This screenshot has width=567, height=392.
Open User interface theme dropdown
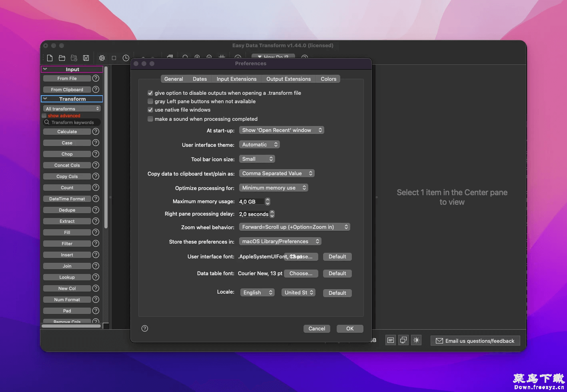point(259,144)
